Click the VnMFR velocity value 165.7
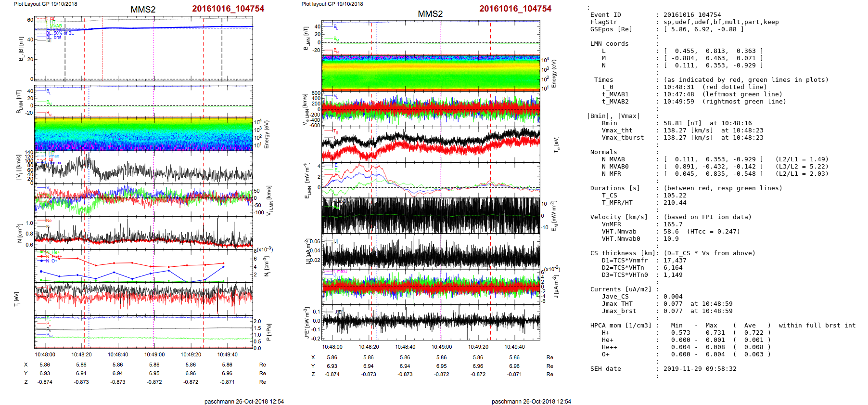Screen dimensions: 868x405 tap(673, 224)
